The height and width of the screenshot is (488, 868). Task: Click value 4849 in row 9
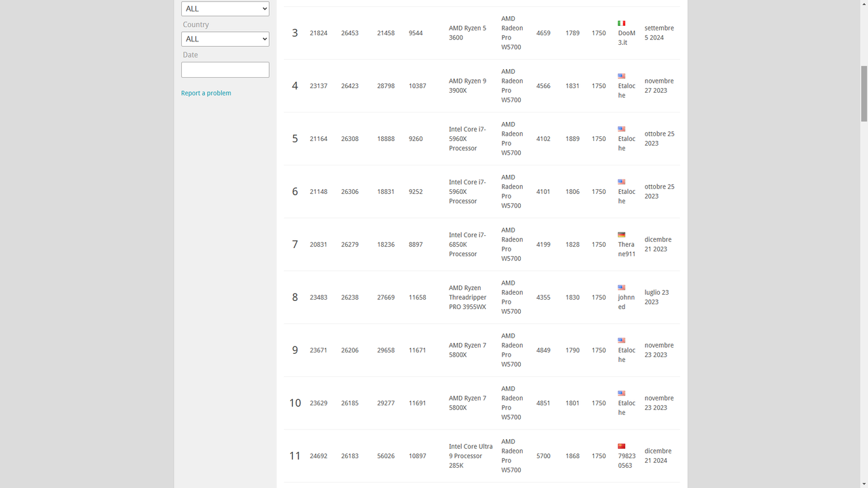click(x=543, y=350)
